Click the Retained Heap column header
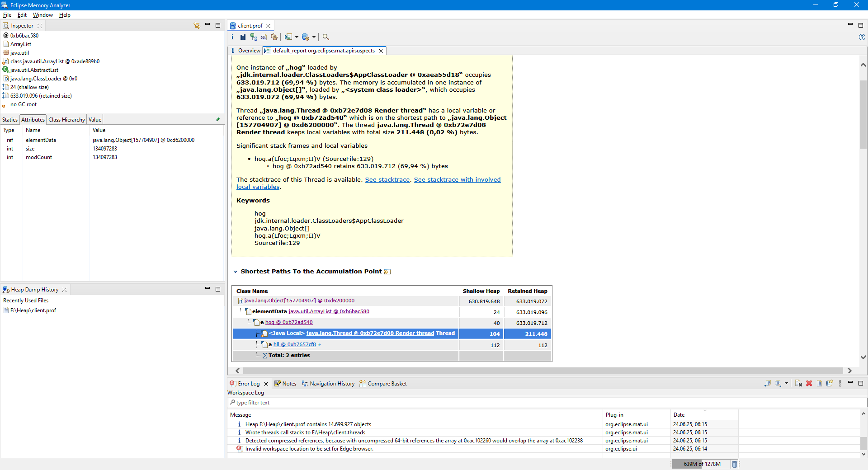The image size is (868, 470). [x=528, y=291]
